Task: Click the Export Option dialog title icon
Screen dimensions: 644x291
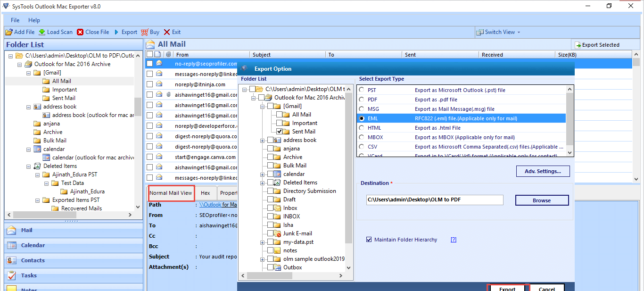Action: tap(244, 68)
